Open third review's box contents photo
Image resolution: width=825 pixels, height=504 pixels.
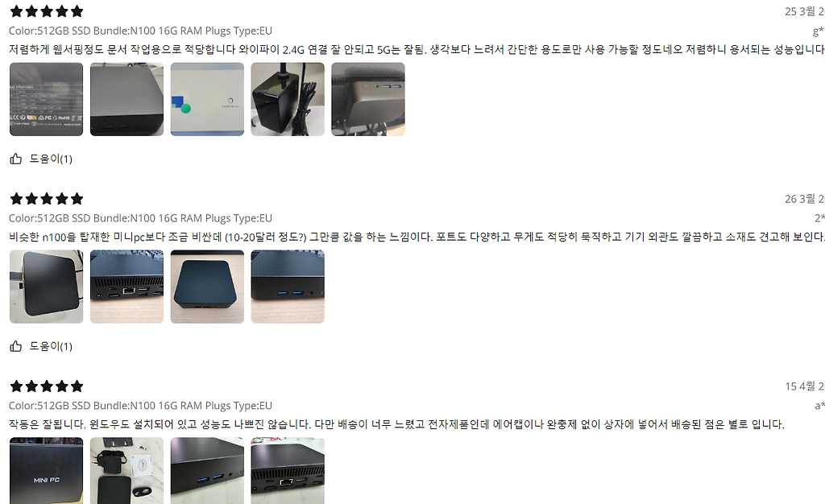[126, 471]
